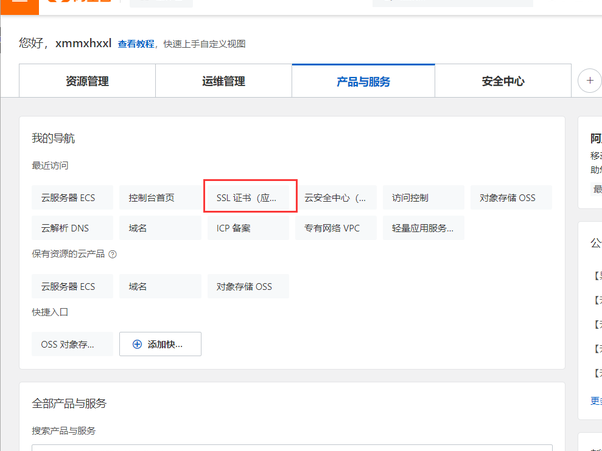Screen dimensions: 602x451
Task: Open the 资源管理 tab
Action: point(87,81)
